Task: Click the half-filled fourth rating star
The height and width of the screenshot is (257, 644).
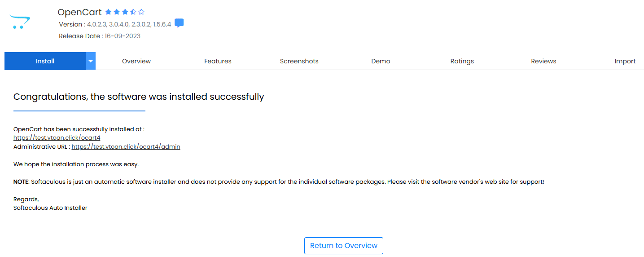Action: (x=133, y=12)
